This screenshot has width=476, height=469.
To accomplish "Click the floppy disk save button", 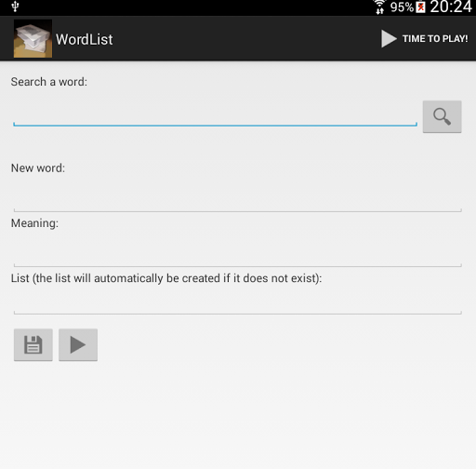I will coord(33,344).
